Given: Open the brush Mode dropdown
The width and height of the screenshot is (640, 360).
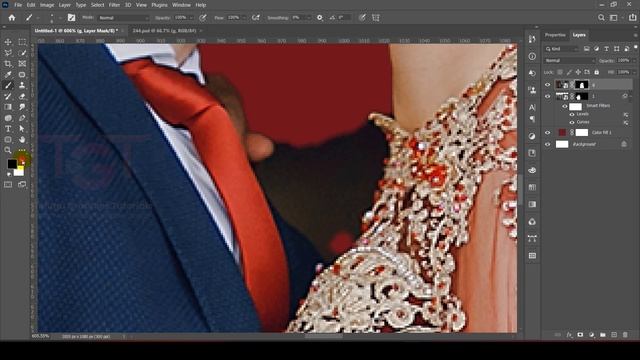Looking at the screenshot, I should click(124, 18).
